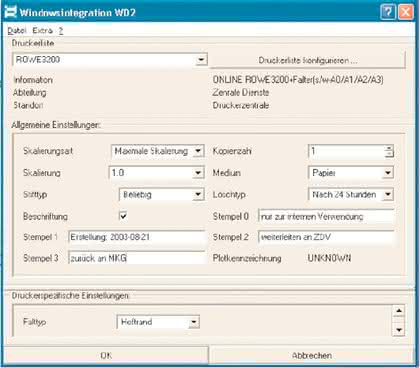
Task: Click the Stempel 2 text field
Action: tap(326, 237)
